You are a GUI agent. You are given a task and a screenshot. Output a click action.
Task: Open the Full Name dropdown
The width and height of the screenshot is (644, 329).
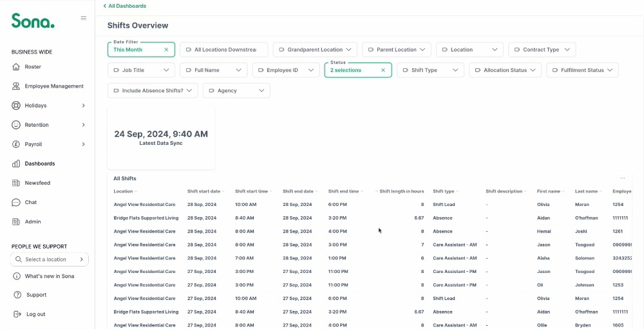214,70
